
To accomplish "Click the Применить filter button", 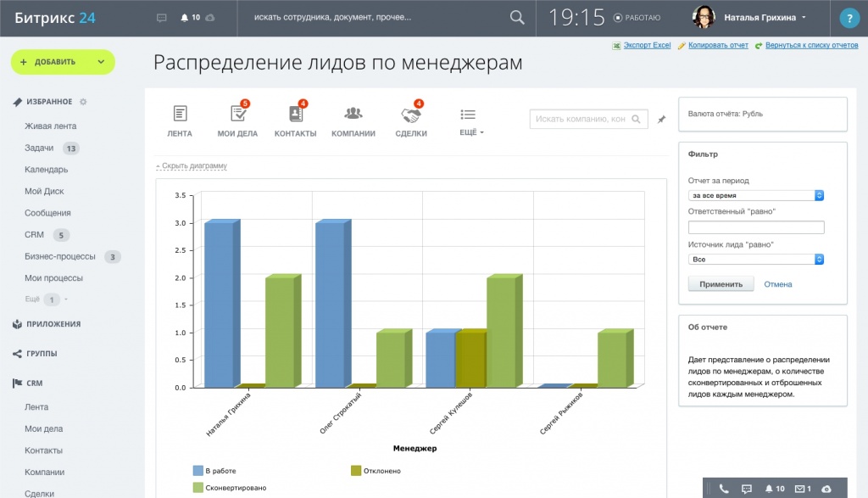I will pyautogui.click(x=721, y=284).
